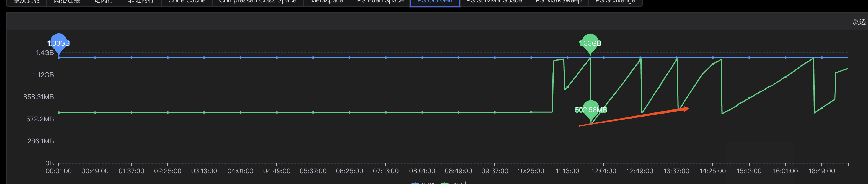Click the 15:13:00 time axis label
Viewport: 868px width, 184px height.
point(749,171)
